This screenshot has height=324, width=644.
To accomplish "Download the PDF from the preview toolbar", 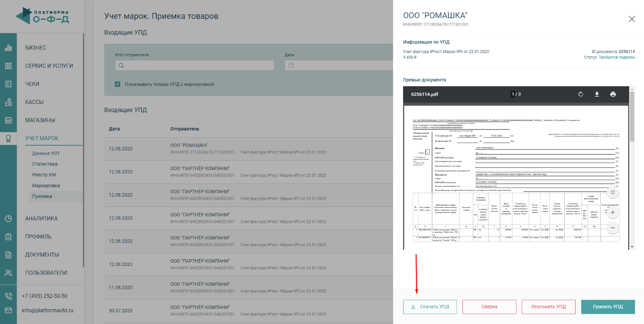I will (x=597, y=94).
